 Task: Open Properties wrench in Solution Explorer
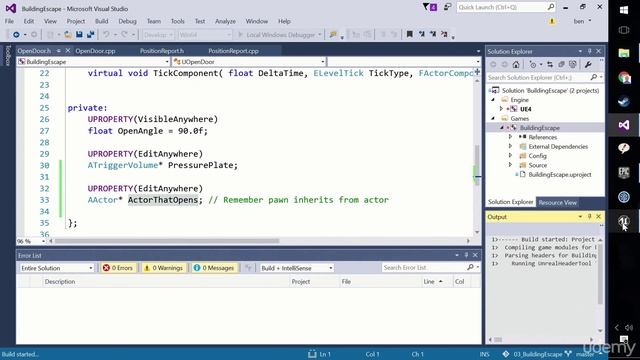click(588, 64)
